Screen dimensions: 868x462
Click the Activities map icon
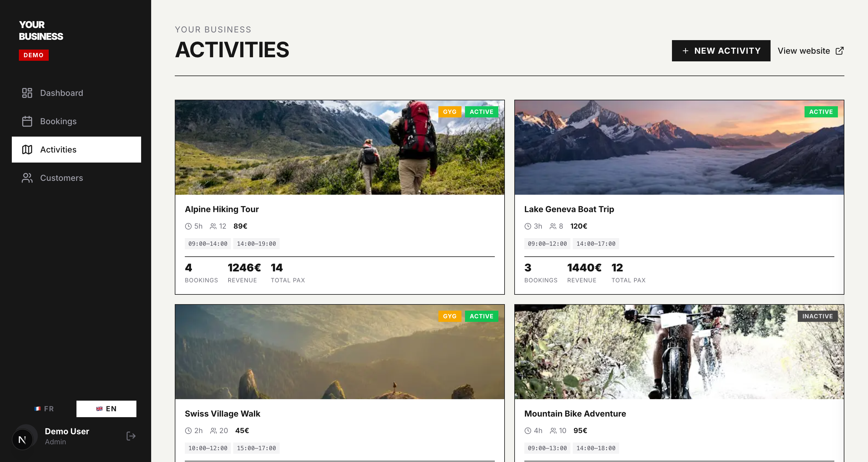click(x=27, y=150)
